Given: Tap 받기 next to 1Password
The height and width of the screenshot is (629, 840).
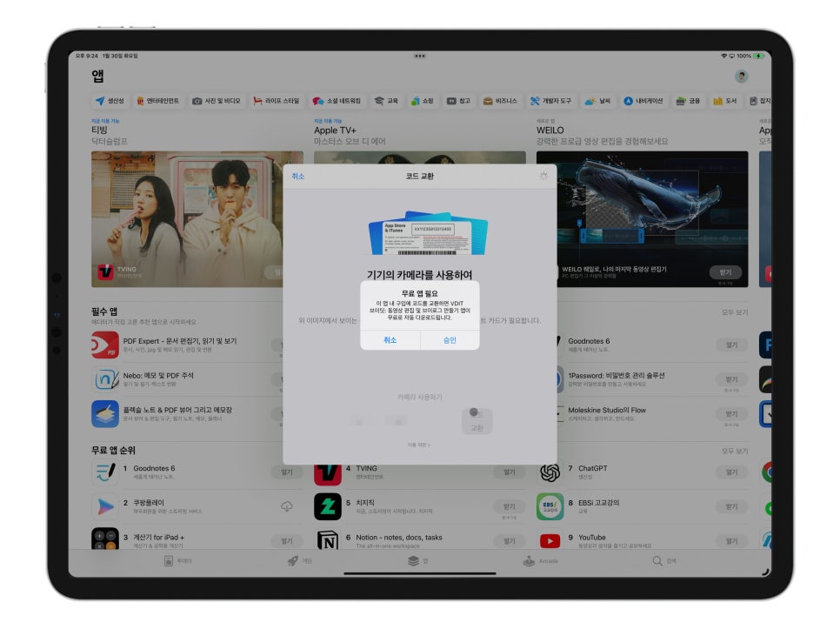Looking at the screenshot, I should pyautogui.click(x=732, y=379).
